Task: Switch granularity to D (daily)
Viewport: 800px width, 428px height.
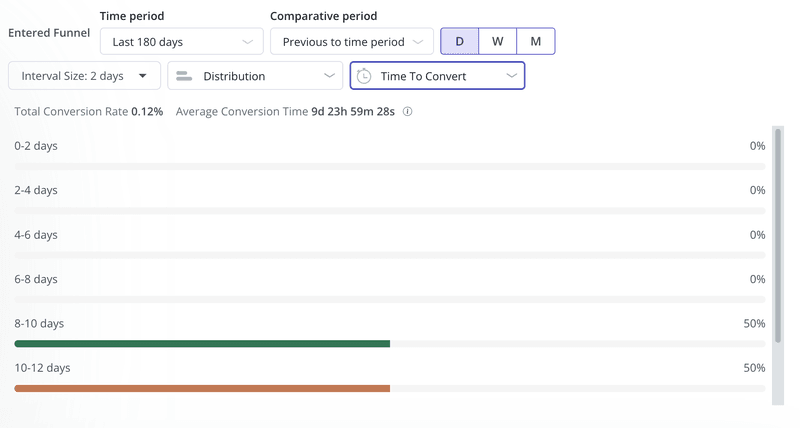Action: 460,42
